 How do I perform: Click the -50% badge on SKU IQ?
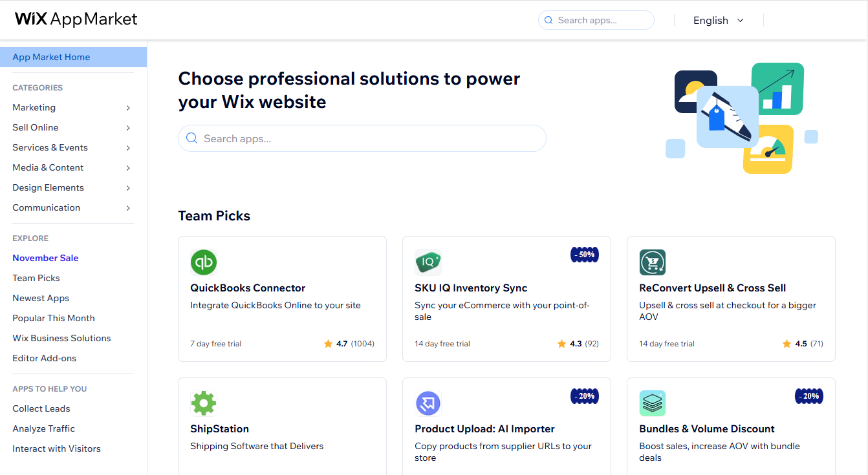point(585,255)
